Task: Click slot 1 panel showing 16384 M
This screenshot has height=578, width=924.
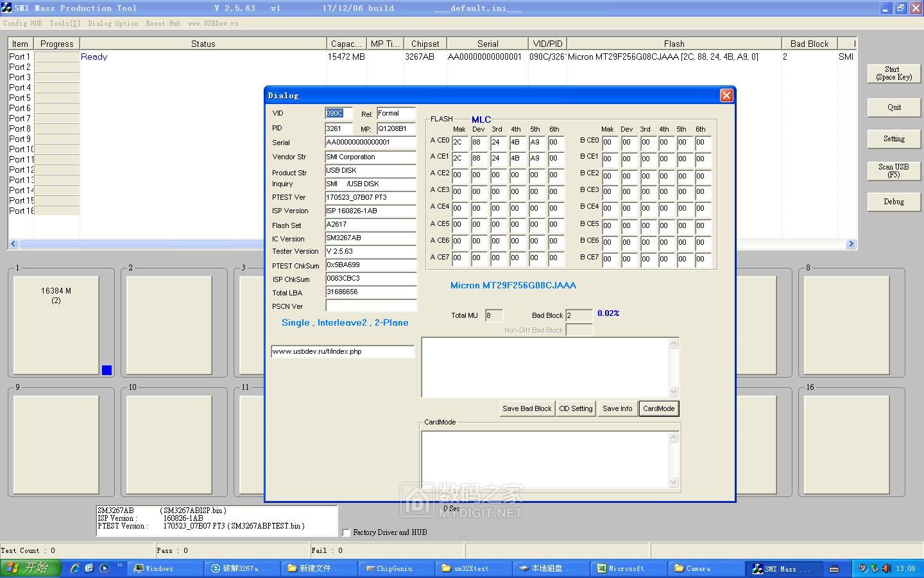Action: tap(56, 325)
